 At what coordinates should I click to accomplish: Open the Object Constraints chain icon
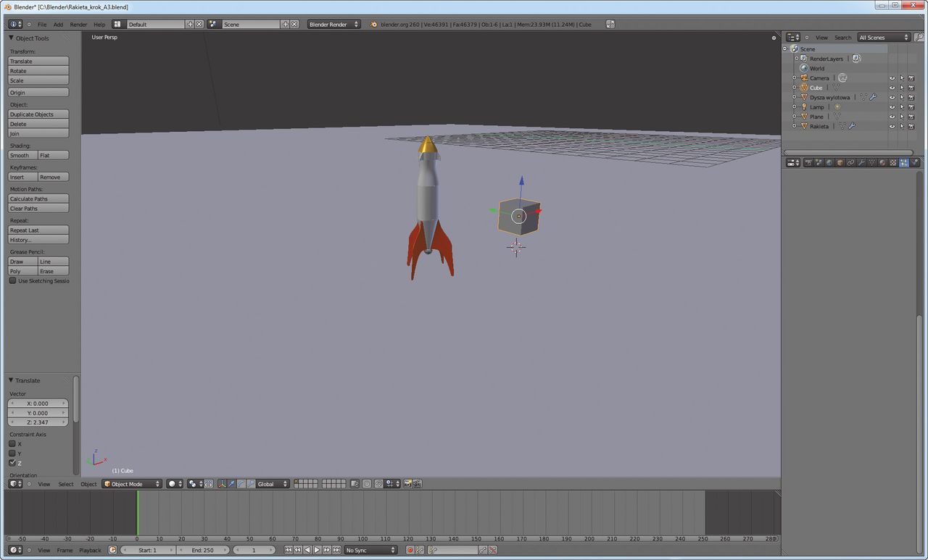(x=850, y=162)
